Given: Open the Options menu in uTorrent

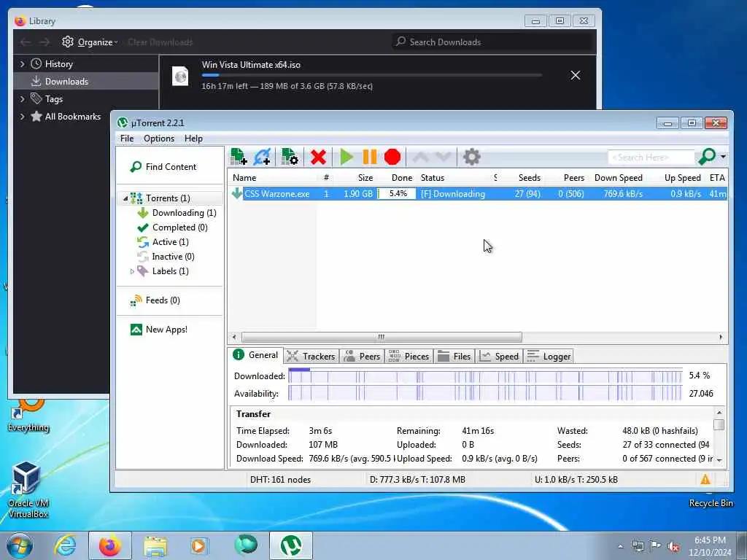Looking at the screenshot, I should pos(159,139).
